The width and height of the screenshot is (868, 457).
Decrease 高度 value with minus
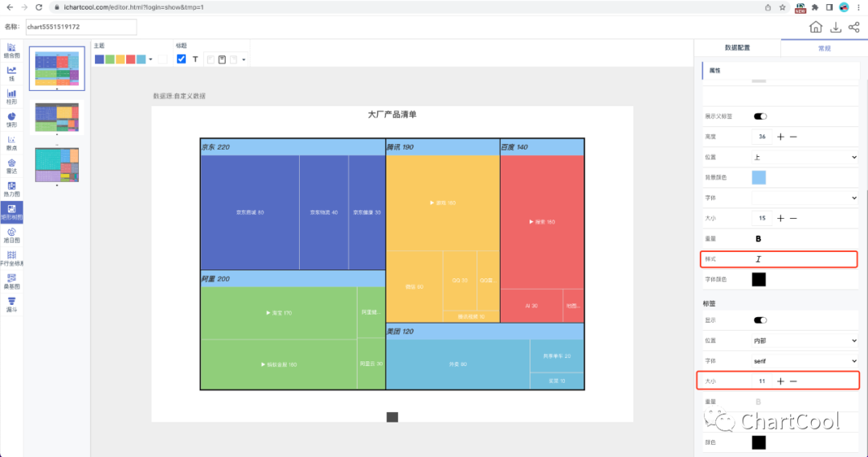tap(793, 137)
